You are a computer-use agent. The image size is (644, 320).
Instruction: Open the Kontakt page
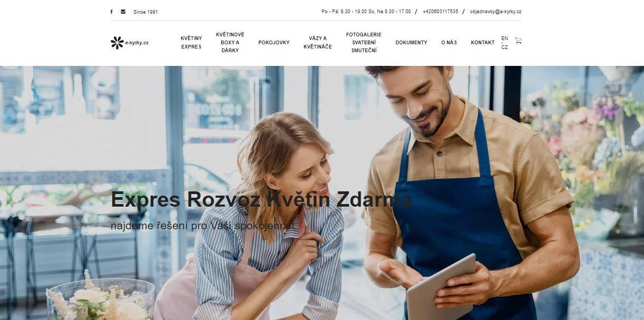[483, 43]
